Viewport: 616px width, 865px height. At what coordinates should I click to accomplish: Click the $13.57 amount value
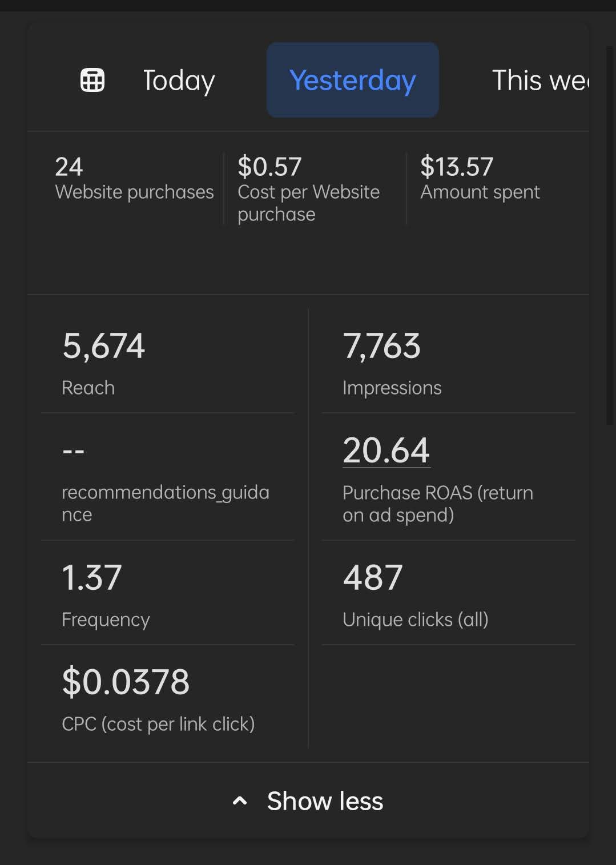pos(457,167)
